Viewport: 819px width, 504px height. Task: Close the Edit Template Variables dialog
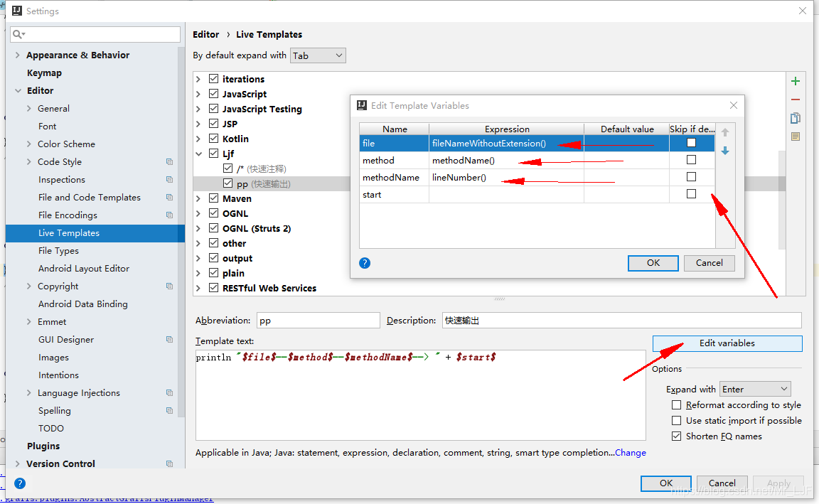click(x=734, y=105)
